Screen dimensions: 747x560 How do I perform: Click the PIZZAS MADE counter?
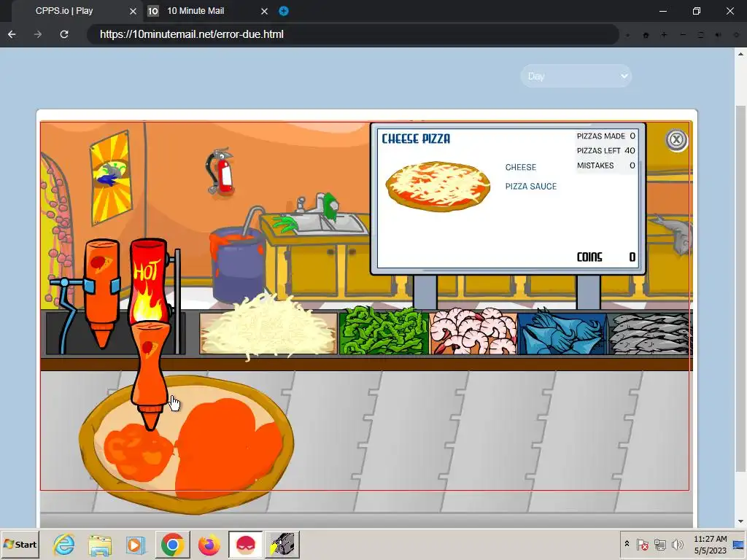click(605, 136)
